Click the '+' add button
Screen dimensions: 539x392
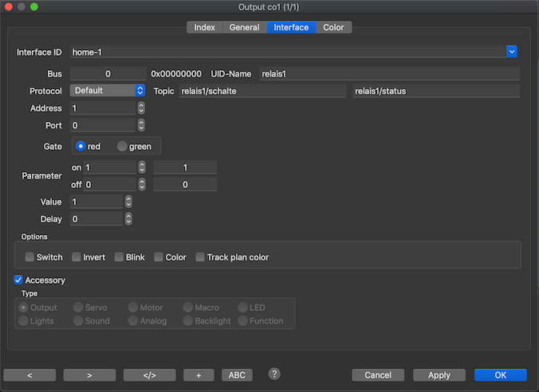[198, 374]
